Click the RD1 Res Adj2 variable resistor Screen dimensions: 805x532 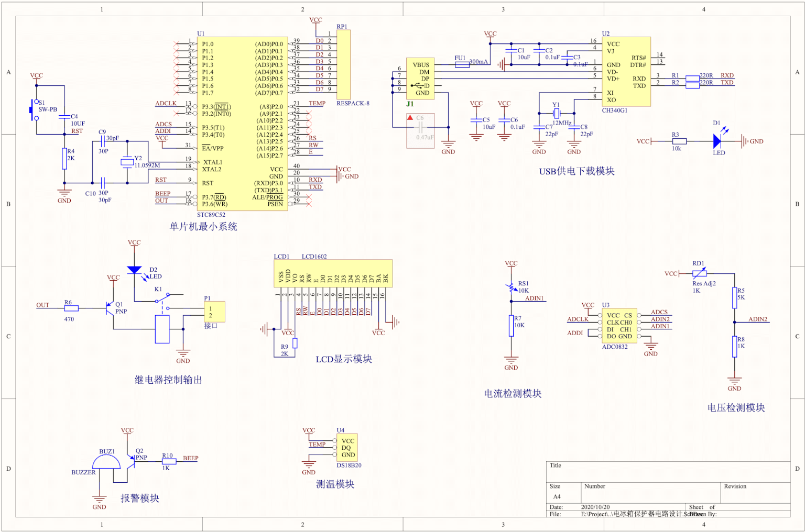(x=699, y=273)
